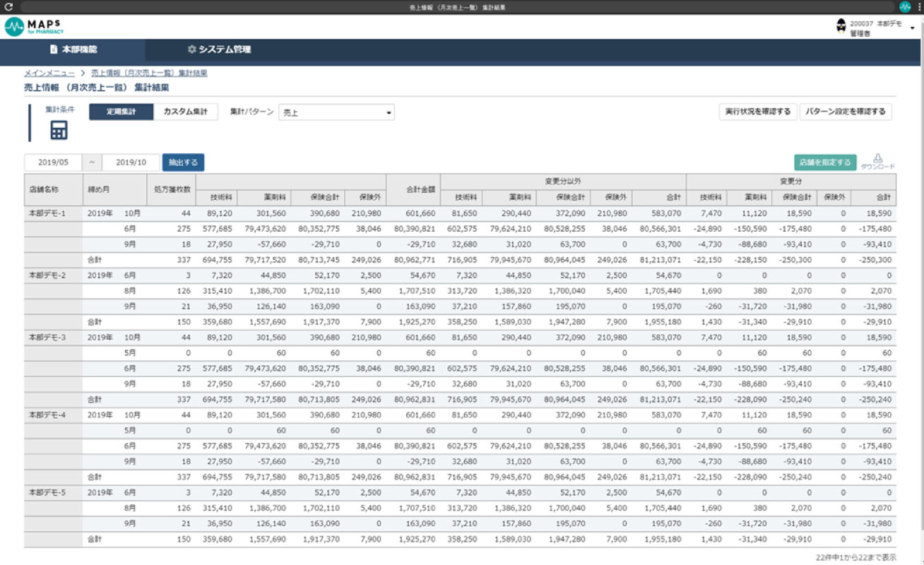
Task: Click the 処方箋枚数 column header
Action: coord(170,190)
